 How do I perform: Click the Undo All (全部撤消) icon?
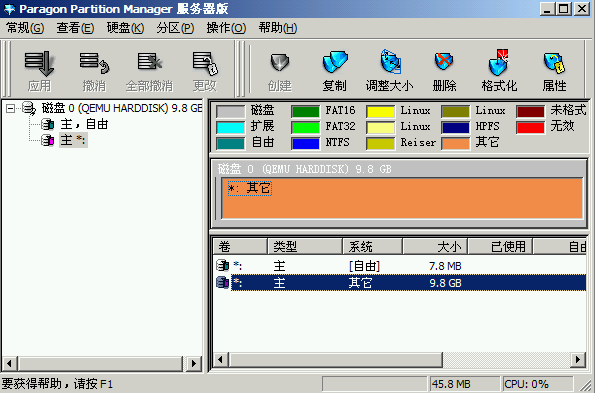click(149, 62)
